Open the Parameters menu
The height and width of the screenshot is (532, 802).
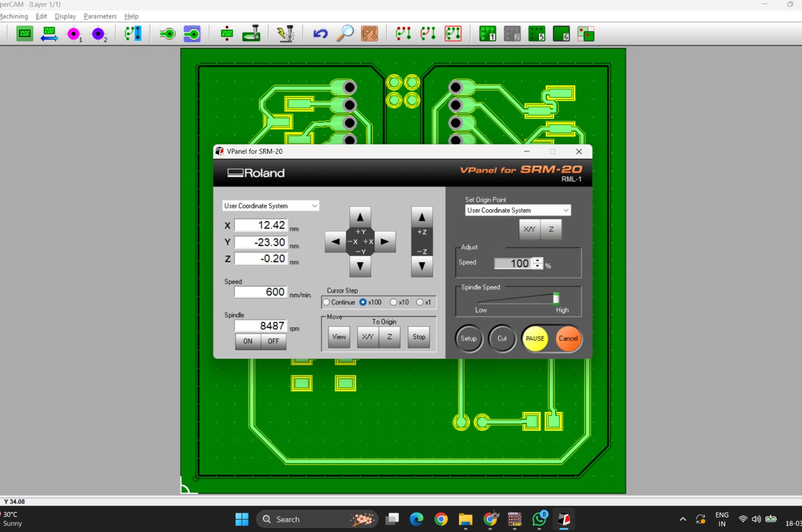100,16
